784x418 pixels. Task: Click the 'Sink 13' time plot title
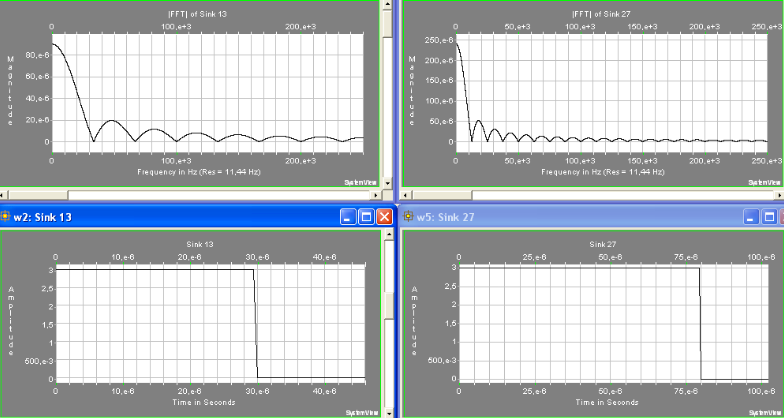tap(200, 244)
